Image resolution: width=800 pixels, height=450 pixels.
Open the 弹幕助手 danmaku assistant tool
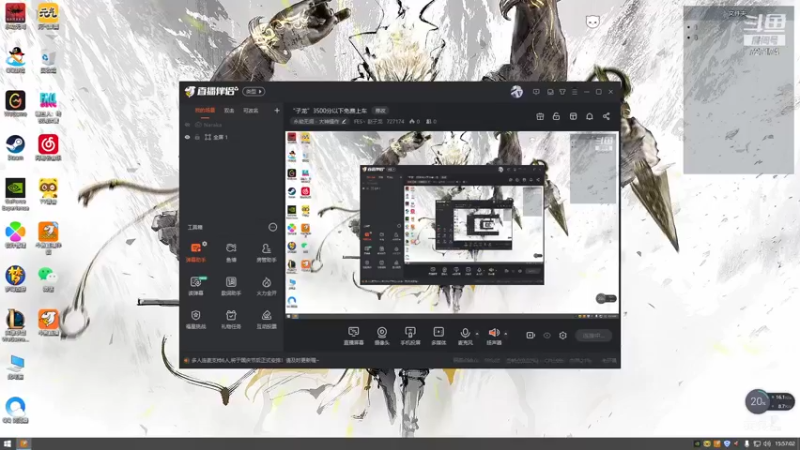(196, 252)
